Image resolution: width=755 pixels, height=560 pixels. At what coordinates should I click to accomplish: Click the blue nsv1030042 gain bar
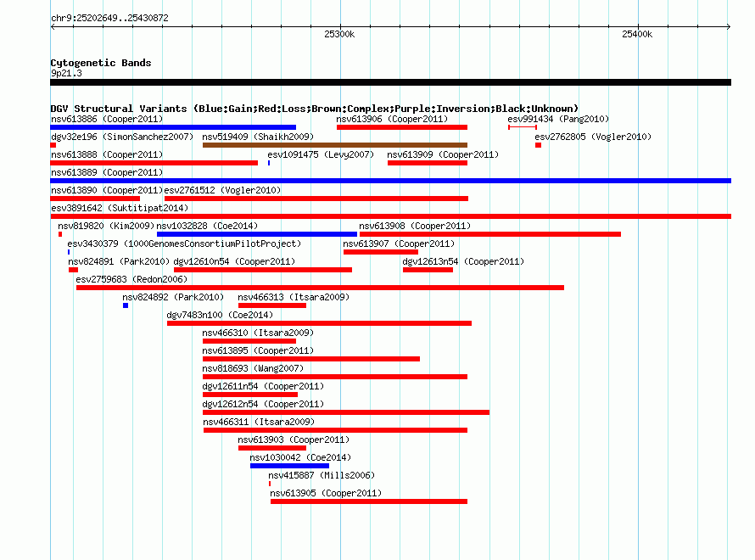[290, 466]
